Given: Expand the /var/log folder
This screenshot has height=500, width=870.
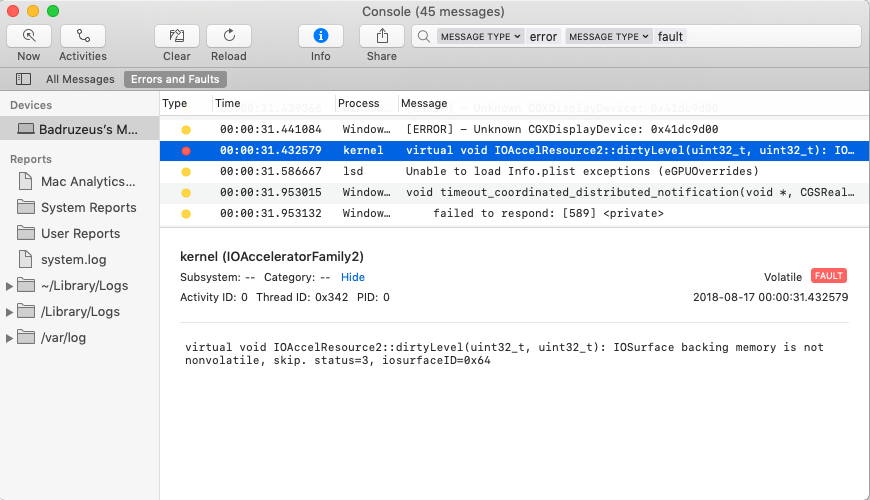Looking at the screenshot, I should click(10, 338).
